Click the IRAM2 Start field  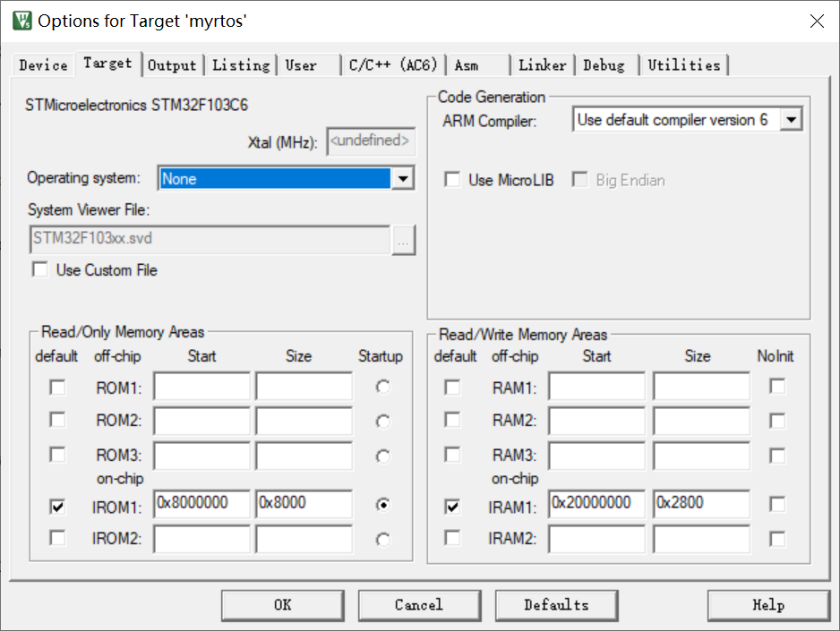596,539
